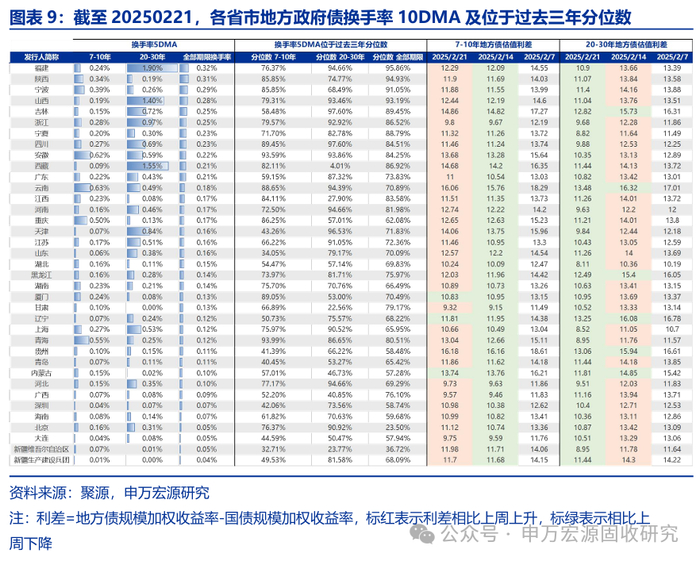Viewport: 700px width, 561px height.
Task: Click 江西's 20-30年 percentile 27.90%
Action: (x=340, y=199)
